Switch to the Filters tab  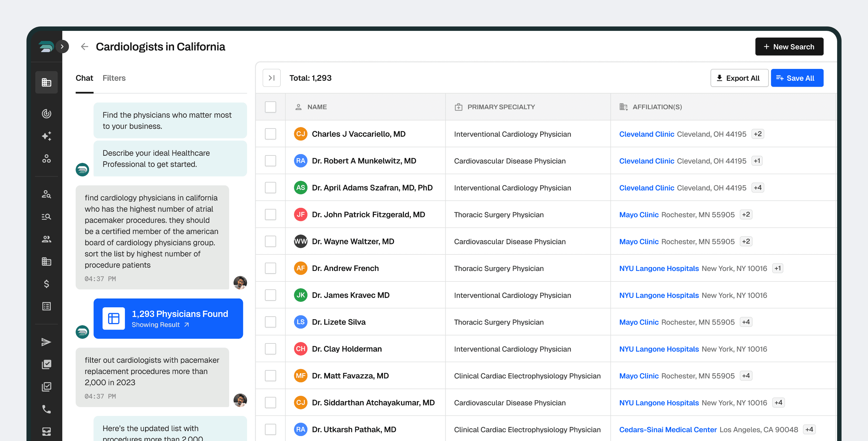(x=114, y=78)
